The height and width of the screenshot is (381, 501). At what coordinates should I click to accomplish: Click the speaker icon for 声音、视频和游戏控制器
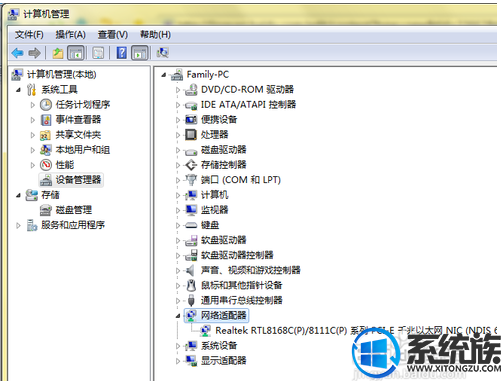(x=191, y=270)
